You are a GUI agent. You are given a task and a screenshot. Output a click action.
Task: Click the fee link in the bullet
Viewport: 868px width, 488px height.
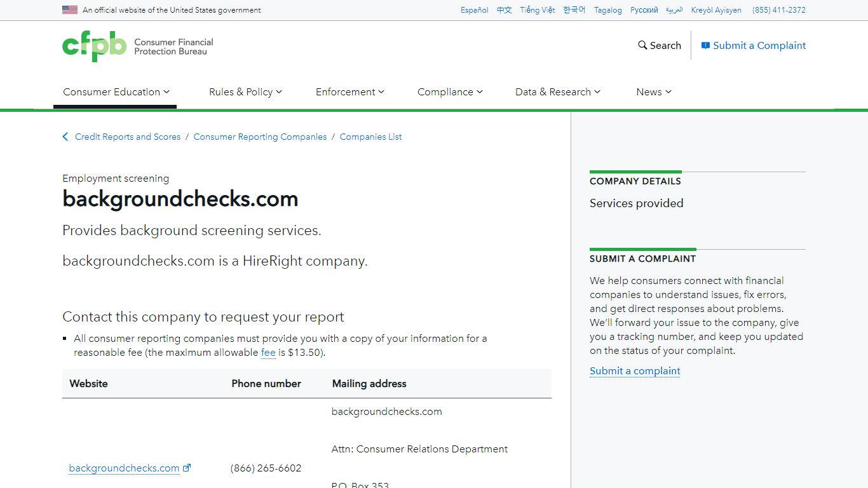click(268, 352)
